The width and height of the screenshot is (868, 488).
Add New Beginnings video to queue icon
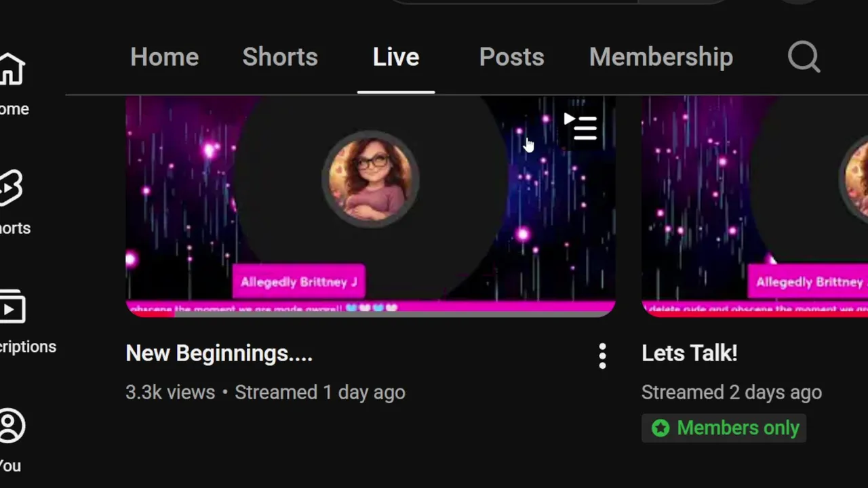pos(580,126)
